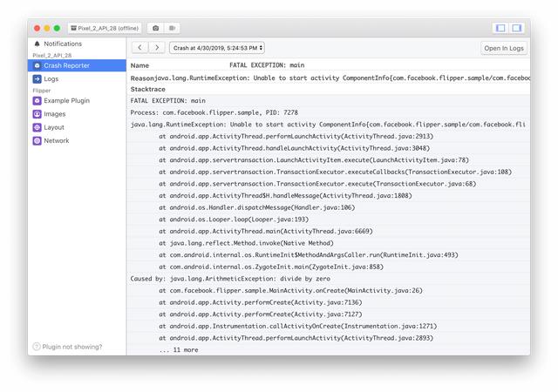Click the Handler.dispatchMessage stack trace line
Viewport: 558px width, 392px height.
click(x=256, y=207)
